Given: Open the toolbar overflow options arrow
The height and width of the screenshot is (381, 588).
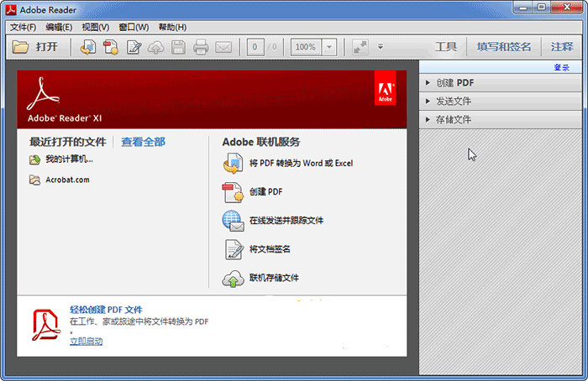Looking at the screenshot, I should pos(381,47).
